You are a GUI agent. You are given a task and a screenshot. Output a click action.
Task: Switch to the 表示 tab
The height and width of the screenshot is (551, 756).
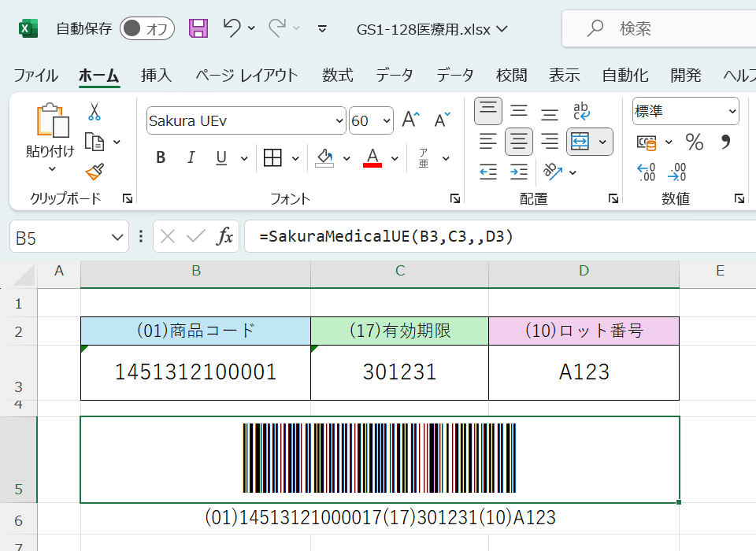coord(564,76)
